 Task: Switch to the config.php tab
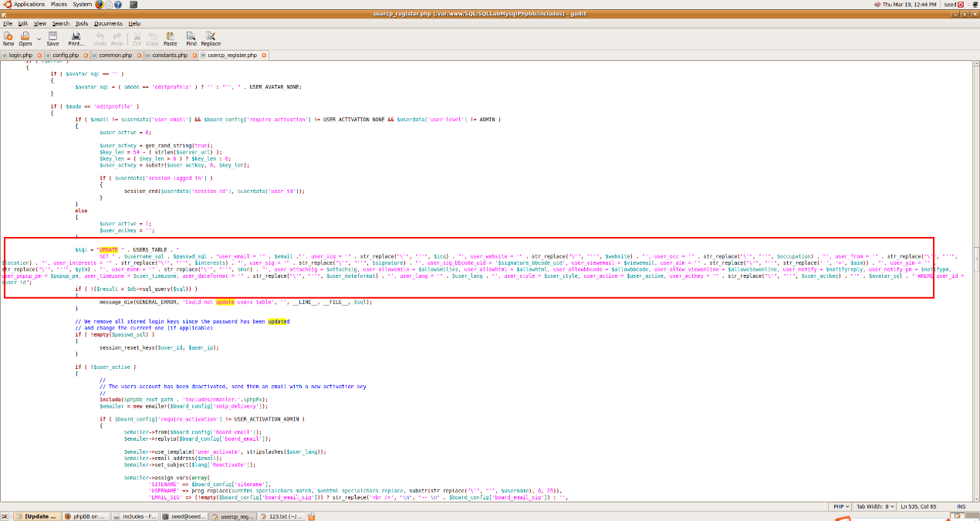66,56
